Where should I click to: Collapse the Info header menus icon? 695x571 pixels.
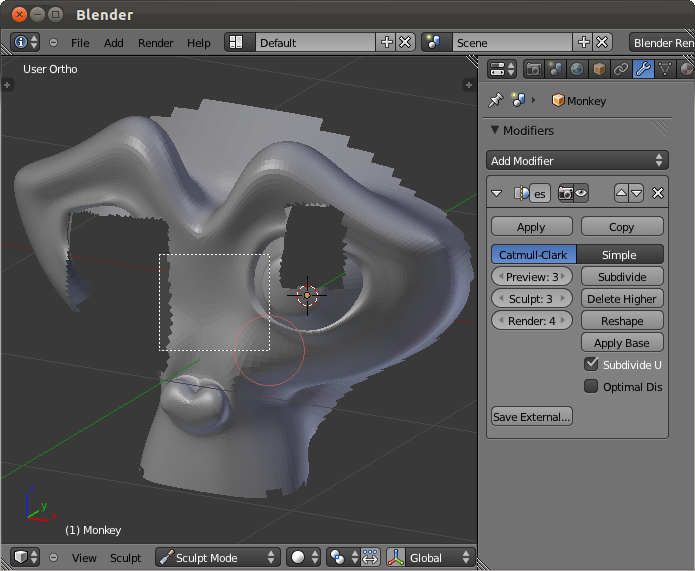(x=53, y=43)
